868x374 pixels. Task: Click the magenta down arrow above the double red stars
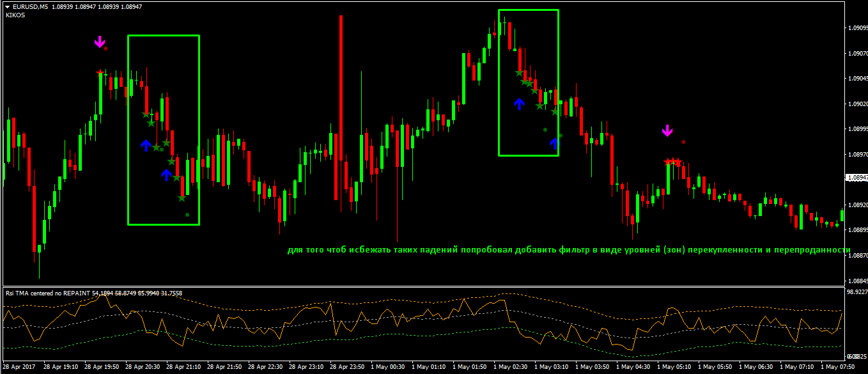(x=667, y=130)
